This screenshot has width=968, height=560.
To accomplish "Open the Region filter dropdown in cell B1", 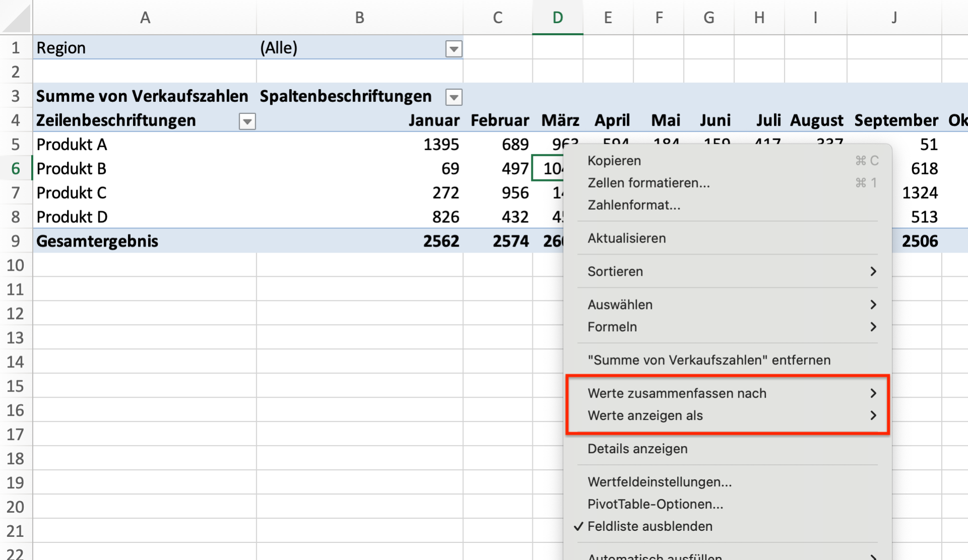I will pos(453,48).
